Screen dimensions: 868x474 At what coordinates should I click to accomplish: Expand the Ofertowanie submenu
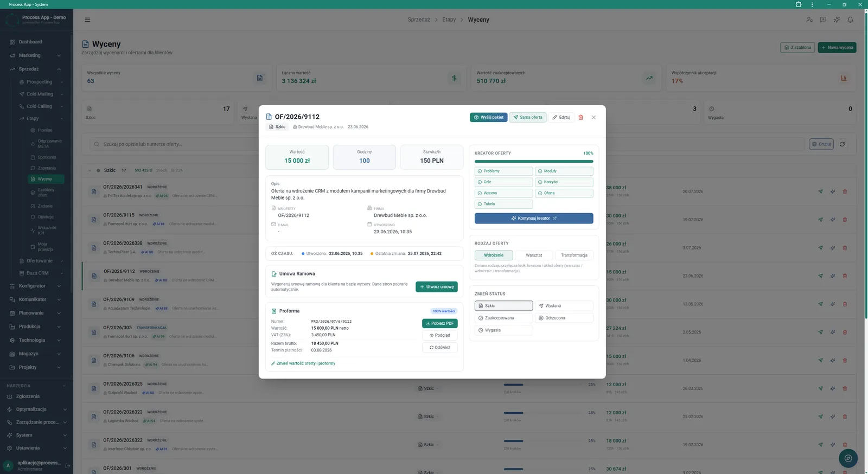pyautogui.click(x=41, y=261)
